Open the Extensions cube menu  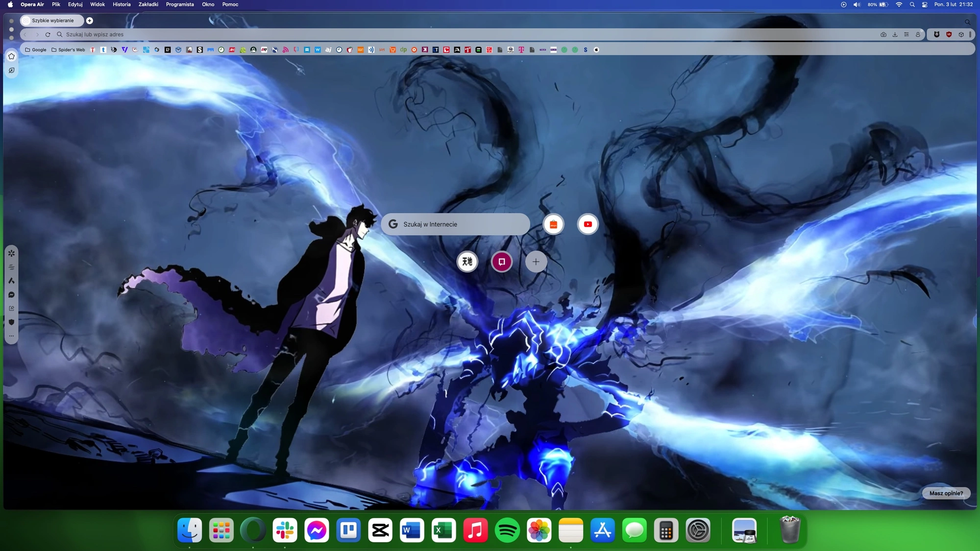tap(961, 35)
